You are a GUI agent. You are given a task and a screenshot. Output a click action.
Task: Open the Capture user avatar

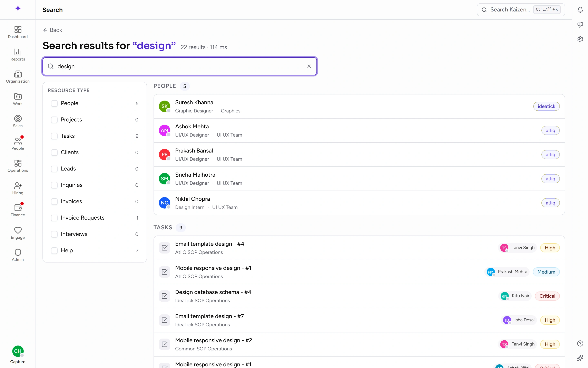tap(18, 351)
